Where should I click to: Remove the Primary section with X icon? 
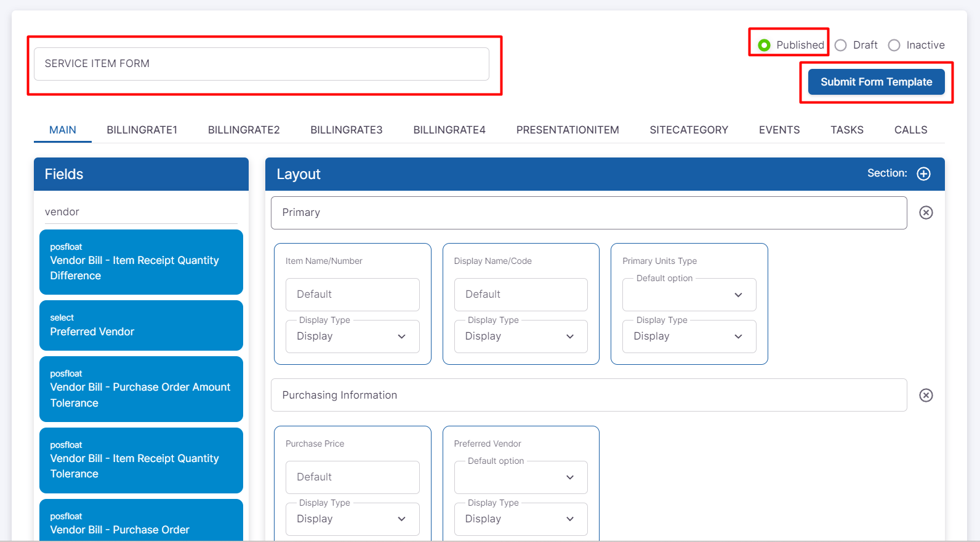click(926, 212)
